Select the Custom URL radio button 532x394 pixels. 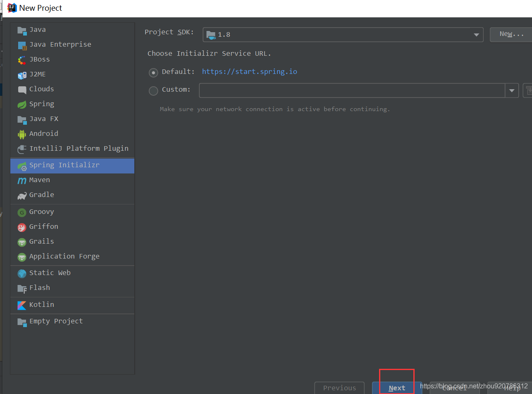[153, 90]
